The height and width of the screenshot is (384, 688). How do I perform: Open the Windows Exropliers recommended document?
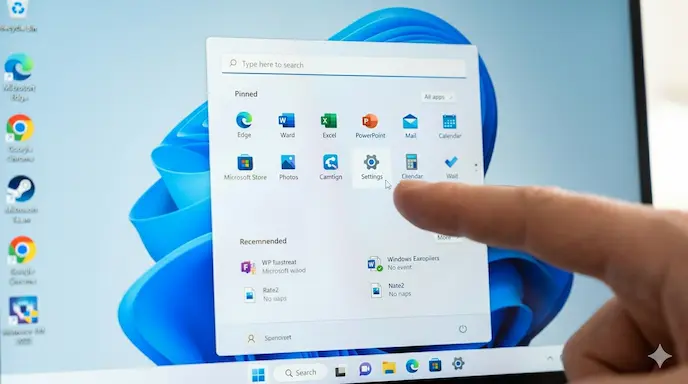click(404, 263)
